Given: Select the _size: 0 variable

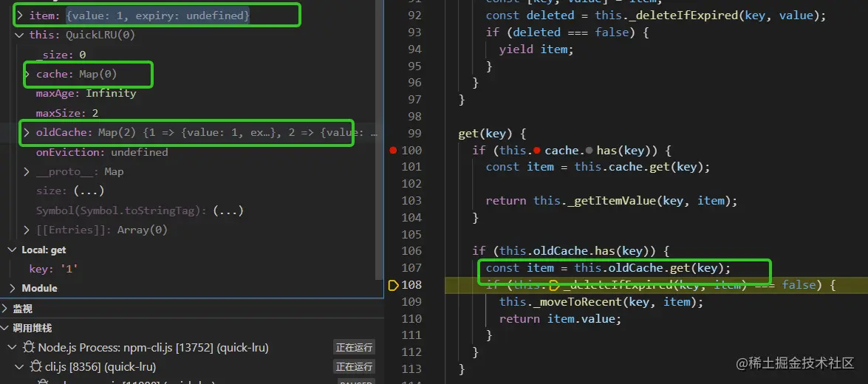Looking at the screenshot, I should (x=61, y=54).
